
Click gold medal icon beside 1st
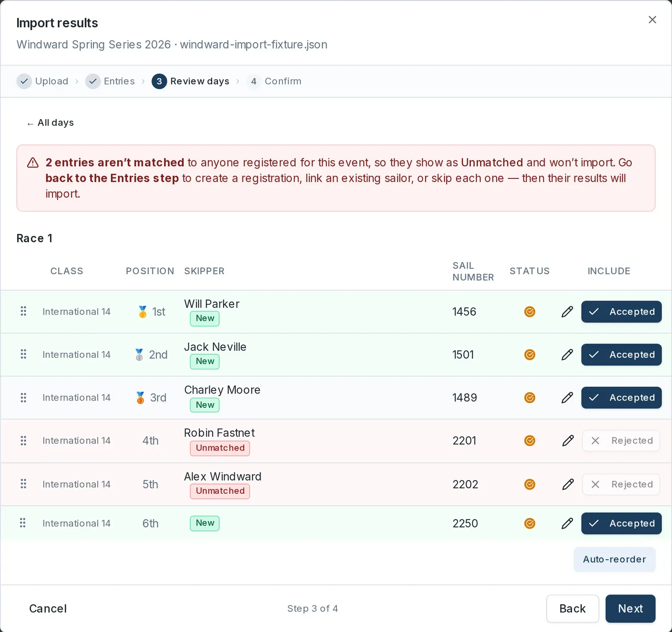point(143,312)
